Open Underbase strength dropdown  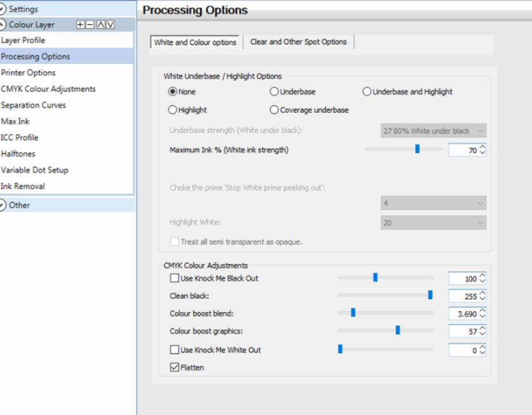433,131
